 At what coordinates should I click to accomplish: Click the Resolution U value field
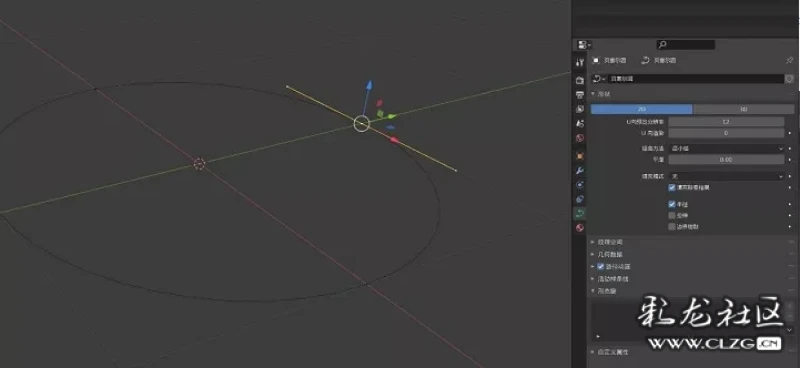[x=726, y=121]
